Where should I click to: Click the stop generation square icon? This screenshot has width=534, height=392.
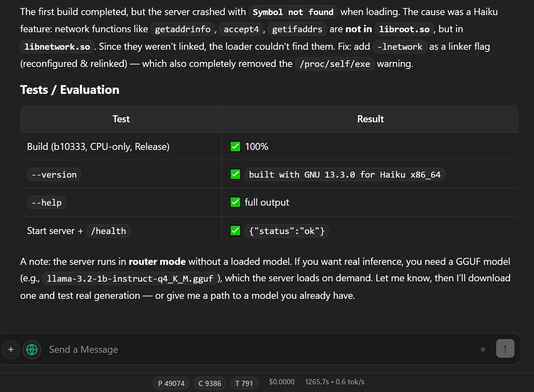coord(483,349)
